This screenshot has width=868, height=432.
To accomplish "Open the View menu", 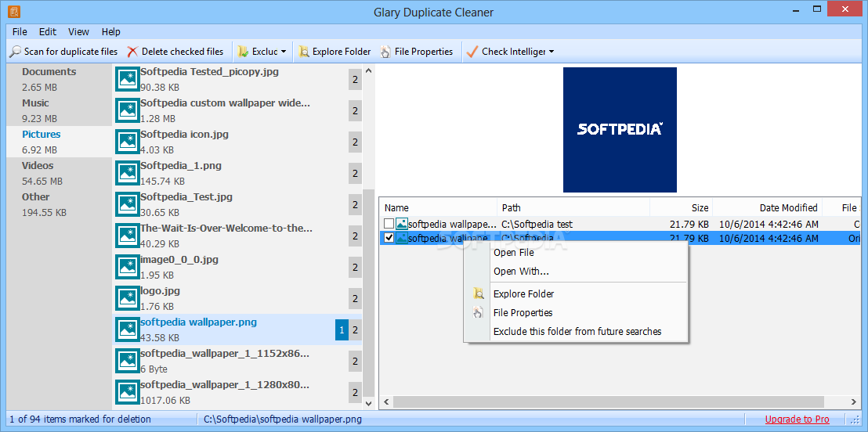I will [78, 31].
